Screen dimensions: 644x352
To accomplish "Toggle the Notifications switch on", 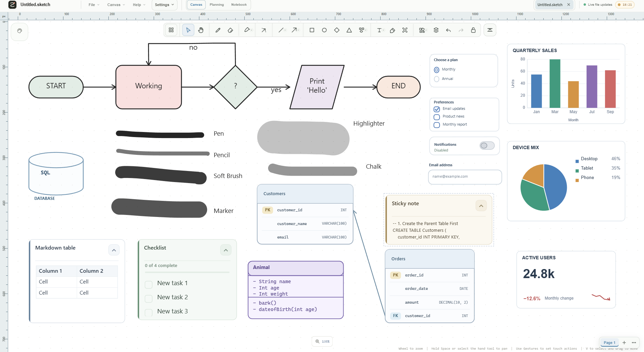I will (x=487, y=145).
